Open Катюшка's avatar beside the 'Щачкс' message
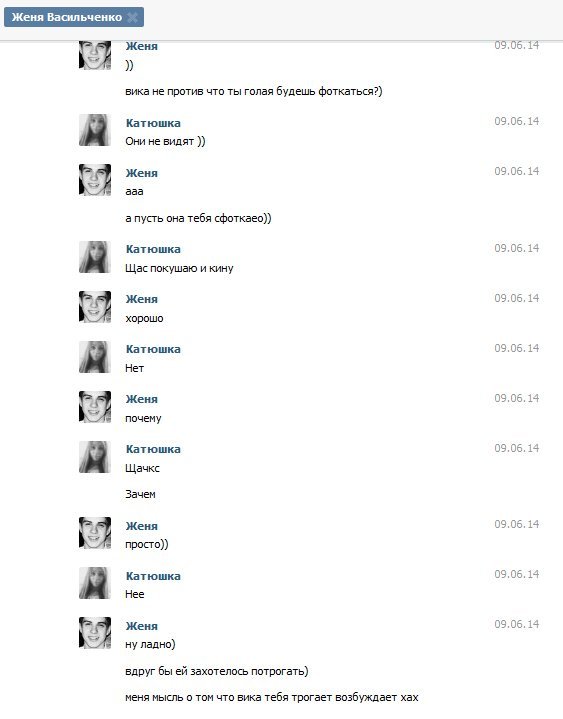 click(x=95, y=457)
